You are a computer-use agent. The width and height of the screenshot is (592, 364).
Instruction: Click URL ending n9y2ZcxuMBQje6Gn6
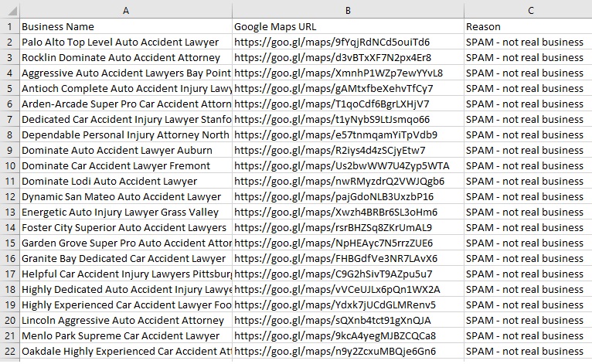point(348,351)
